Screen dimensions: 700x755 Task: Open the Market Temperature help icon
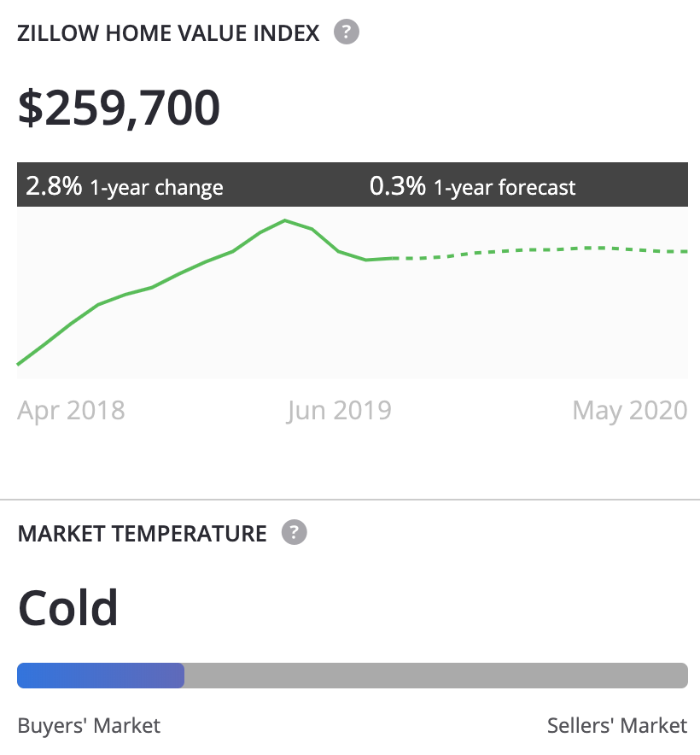pos(295,532)
